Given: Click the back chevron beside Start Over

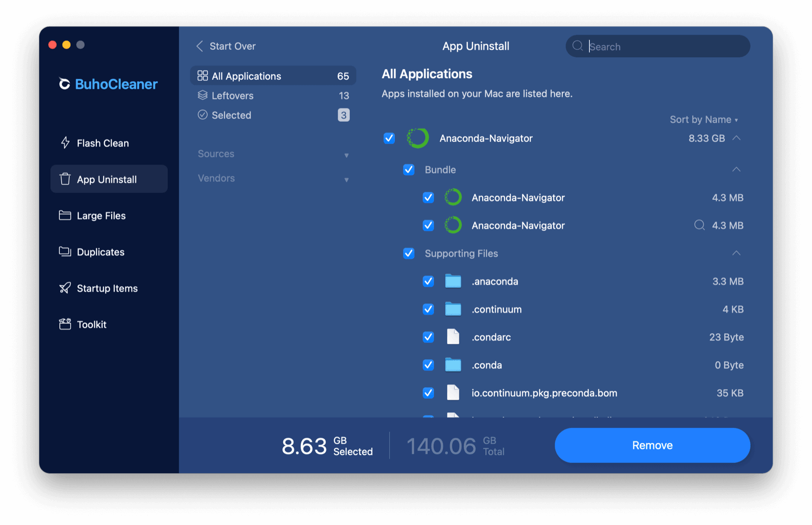Looking at the screenshot, I should coord(199,46).
